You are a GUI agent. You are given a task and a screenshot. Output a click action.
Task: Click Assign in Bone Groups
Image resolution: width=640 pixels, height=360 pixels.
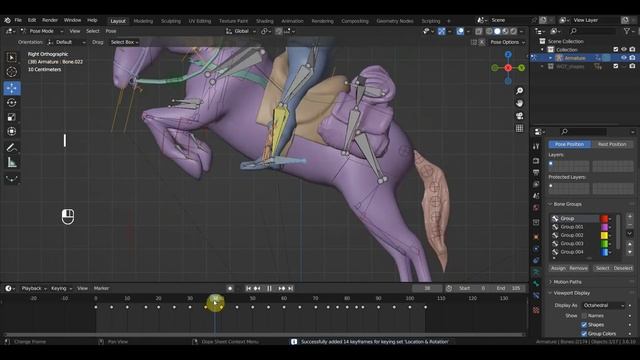[558, 268]
